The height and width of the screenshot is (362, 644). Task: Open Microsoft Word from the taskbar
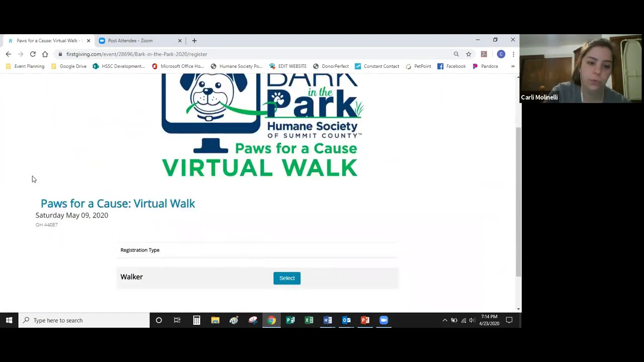[328, 320]
